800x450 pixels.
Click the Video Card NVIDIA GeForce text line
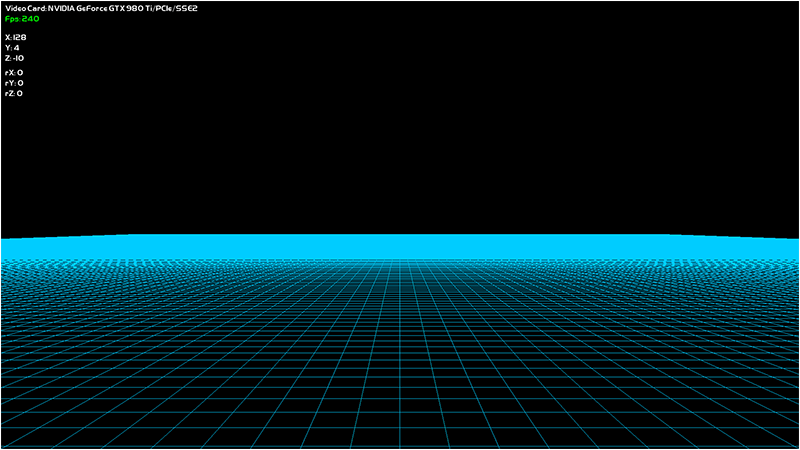point(101,9)
